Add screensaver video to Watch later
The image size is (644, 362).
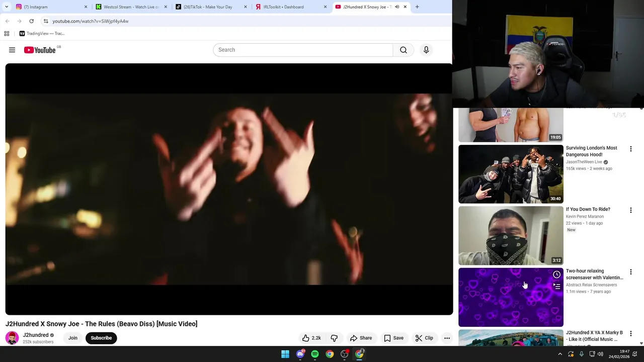tap(556, 275)
